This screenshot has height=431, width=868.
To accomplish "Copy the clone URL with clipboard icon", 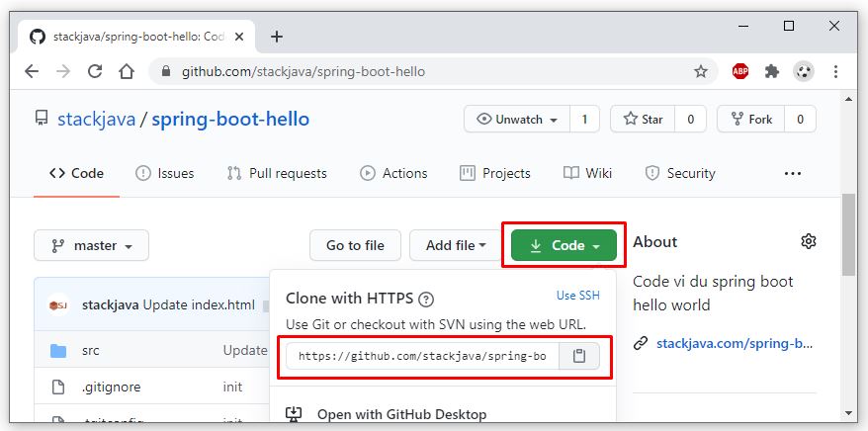I will tap(579, 356).
